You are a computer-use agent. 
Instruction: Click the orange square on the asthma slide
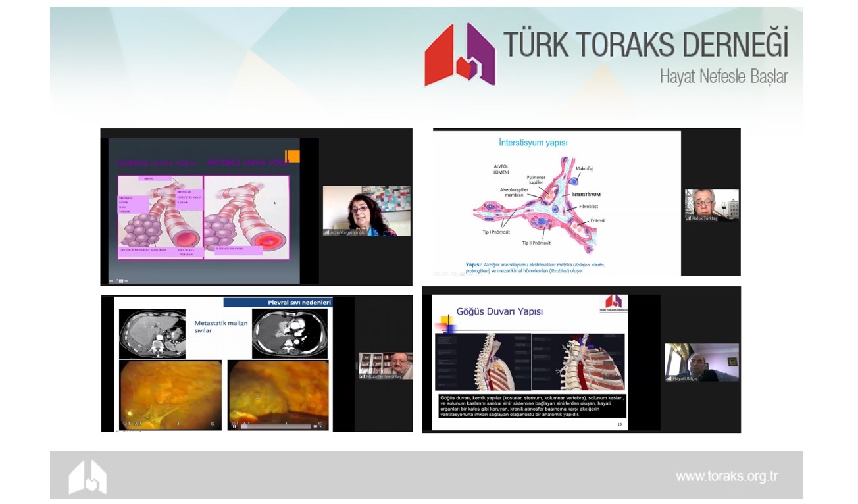tap(292, 156)
